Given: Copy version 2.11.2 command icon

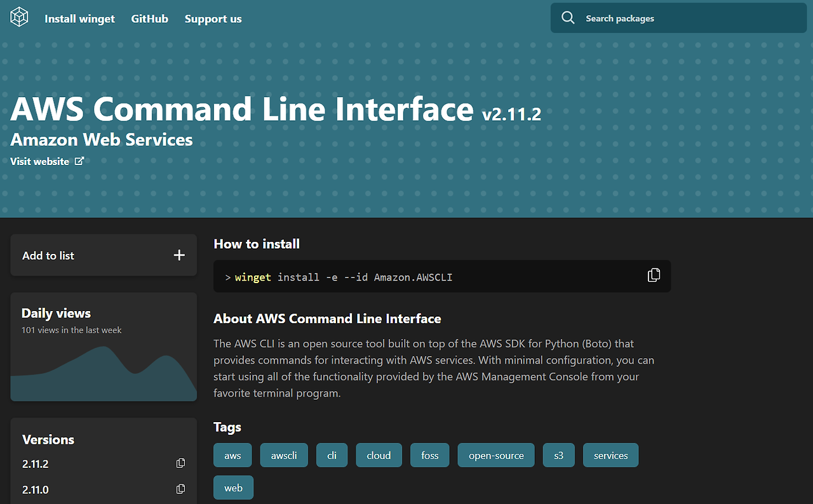Looking at the screenshot, I should [x=181, y=463].
